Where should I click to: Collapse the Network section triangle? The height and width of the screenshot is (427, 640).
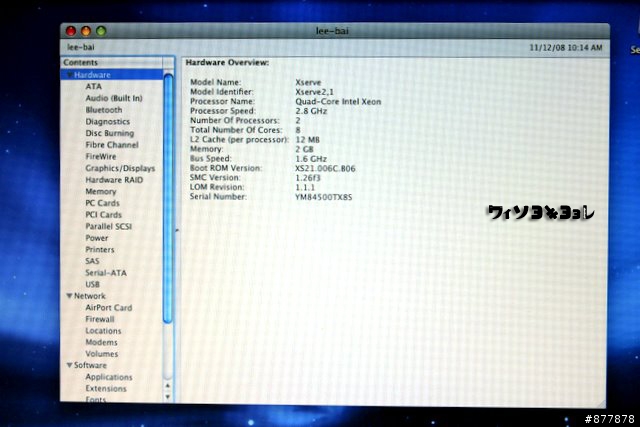click(x=69, y=296)
